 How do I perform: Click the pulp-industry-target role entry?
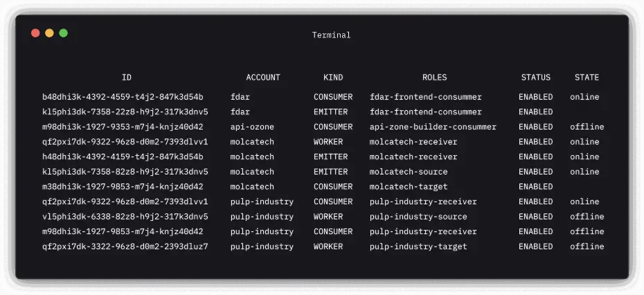(x=418, y=247)
